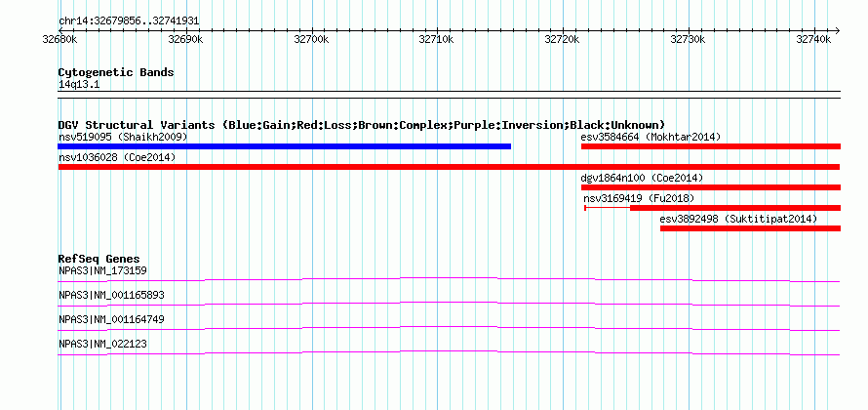Click the NPAS3|NM_001164749 gene label
This screenshot has height=410, width=868.
pyautogui.click(x=111, y=319)
